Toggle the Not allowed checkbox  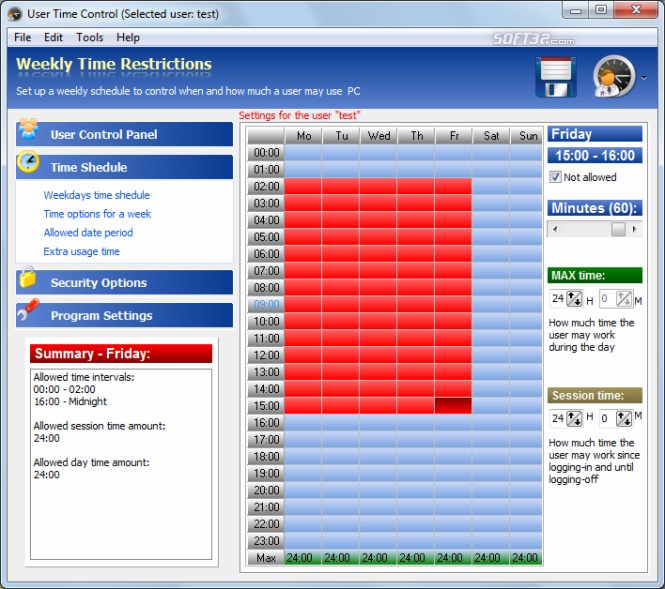click(555, 177)
